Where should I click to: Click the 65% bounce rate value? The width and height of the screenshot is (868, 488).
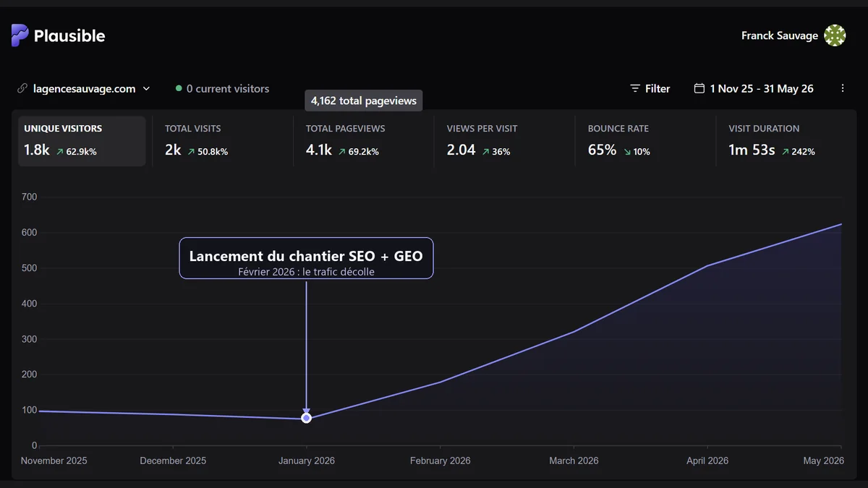click(x=603, y=150)
